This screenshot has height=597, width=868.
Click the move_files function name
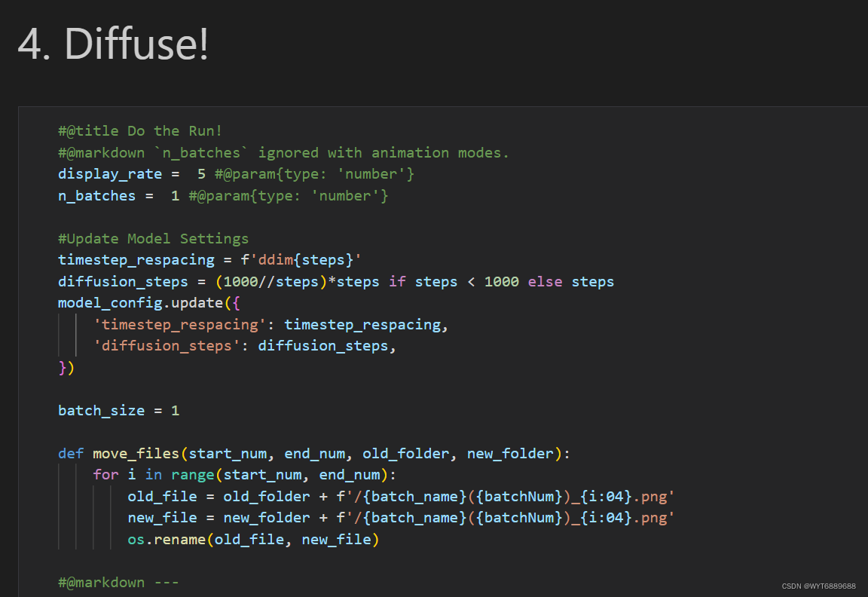136,454
